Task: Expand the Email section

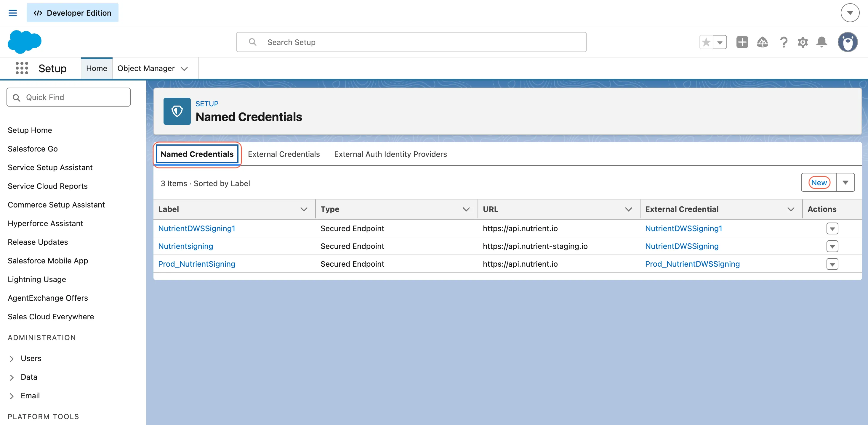Action: [12, 396]
